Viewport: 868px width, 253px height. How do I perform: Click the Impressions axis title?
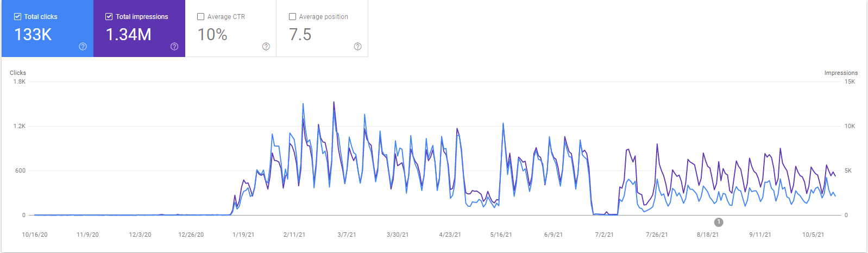point(841,73)
